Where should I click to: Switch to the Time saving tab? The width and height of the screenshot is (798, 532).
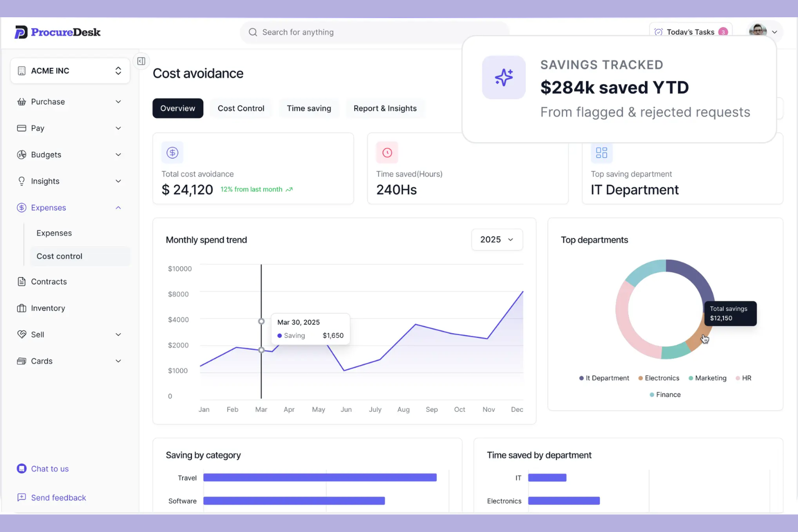click(309, 108)
